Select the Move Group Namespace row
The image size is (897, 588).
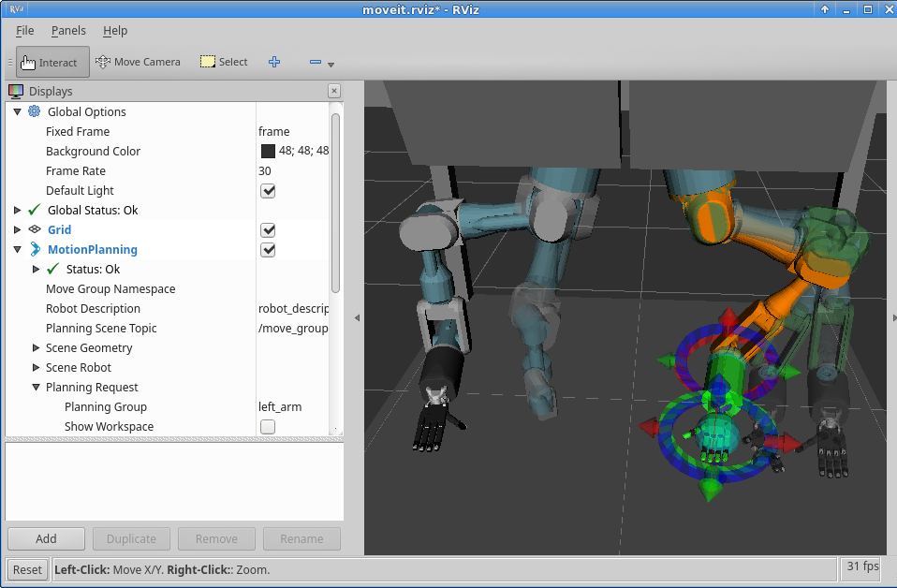click(x=167, y=289)
